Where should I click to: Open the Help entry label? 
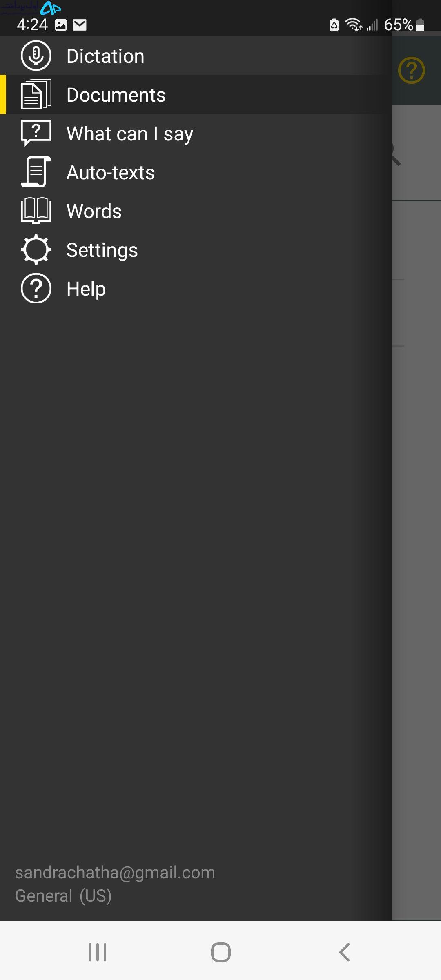(x=86, y=289)
